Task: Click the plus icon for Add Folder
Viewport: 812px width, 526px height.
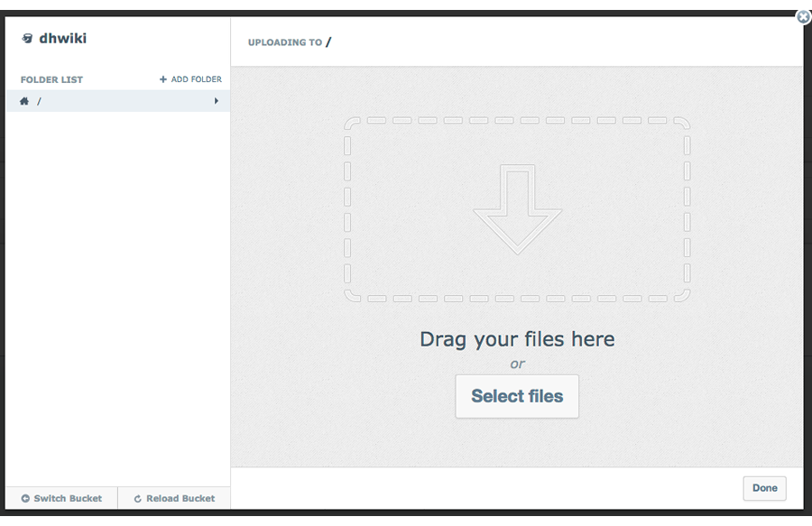Action: [x=163, y=79]
